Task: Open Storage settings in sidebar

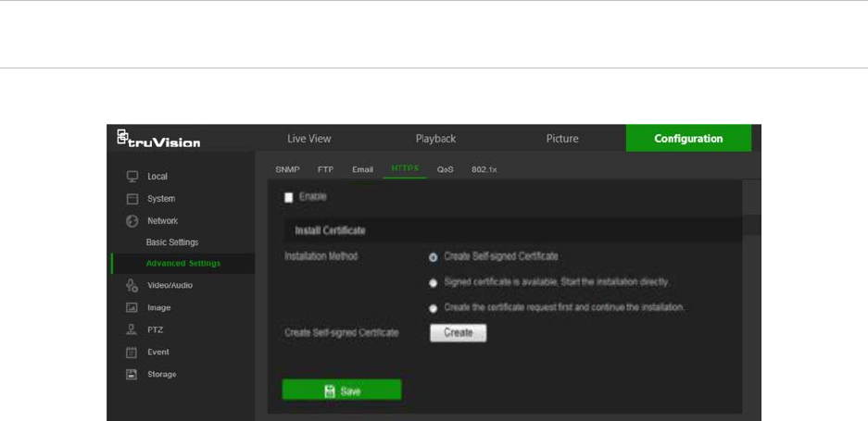Action: [161, 374]
